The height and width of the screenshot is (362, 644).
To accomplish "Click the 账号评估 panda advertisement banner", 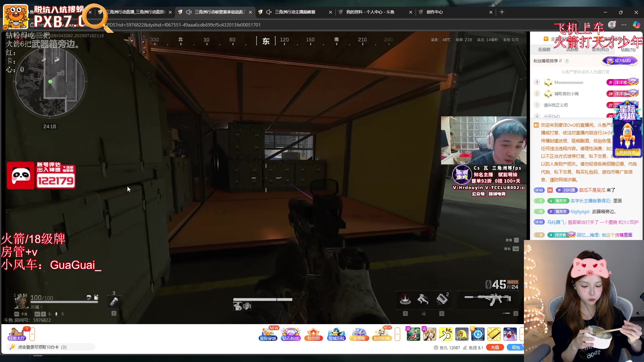I will [41, 175].
